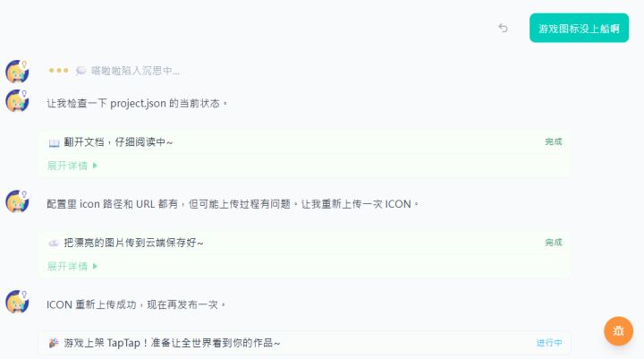644x359 pixels.
Task: Expand details under the document reading step
Action: coord(72,166)
